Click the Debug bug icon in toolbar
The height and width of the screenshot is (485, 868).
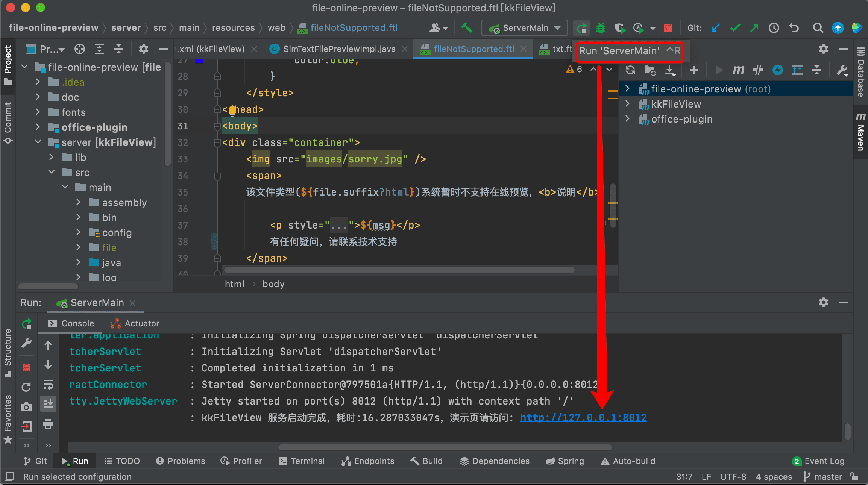[601, 28]
